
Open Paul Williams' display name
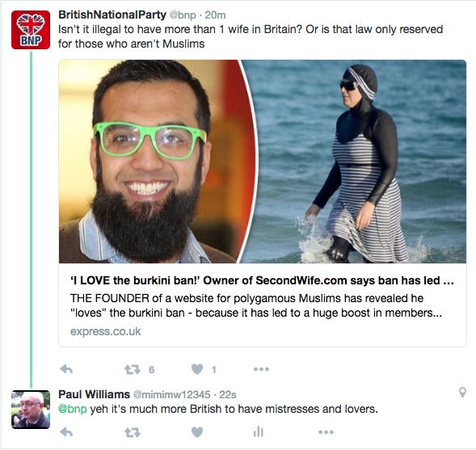point(94,394)
